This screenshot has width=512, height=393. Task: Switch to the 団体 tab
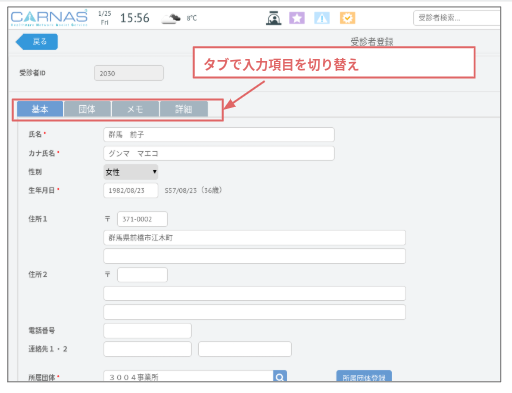[87, 109]
